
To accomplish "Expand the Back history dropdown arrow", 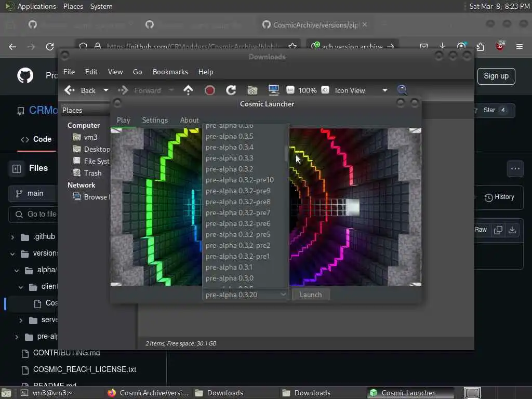I will 106,90.
